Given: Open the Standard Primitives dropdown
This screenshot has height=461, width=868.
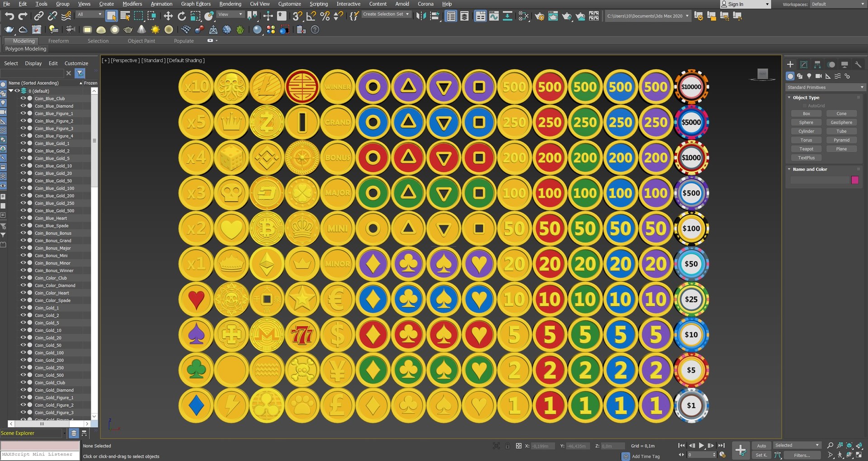Looking at the screenshot, I should pos(825,87).
